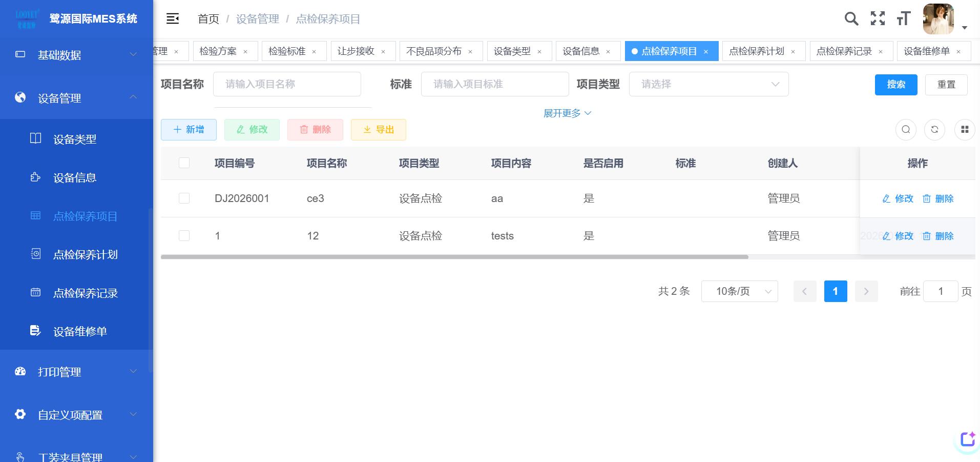Image resolution: width=980 pixels, height=462 pixels.
Task: Click the sidebar collapse hamburger icon
Action: point(173,19)
